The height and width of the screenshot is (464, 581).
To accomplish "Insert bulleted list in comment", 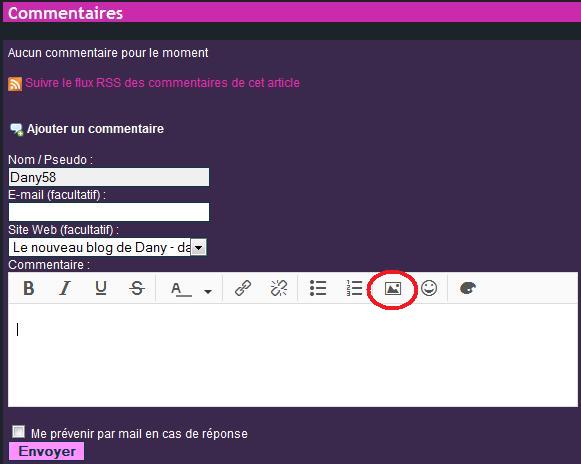I will click(x=318, y=288).
